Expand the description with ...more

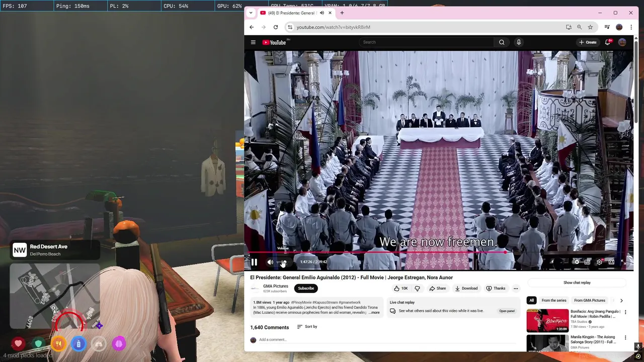point(374,313)
